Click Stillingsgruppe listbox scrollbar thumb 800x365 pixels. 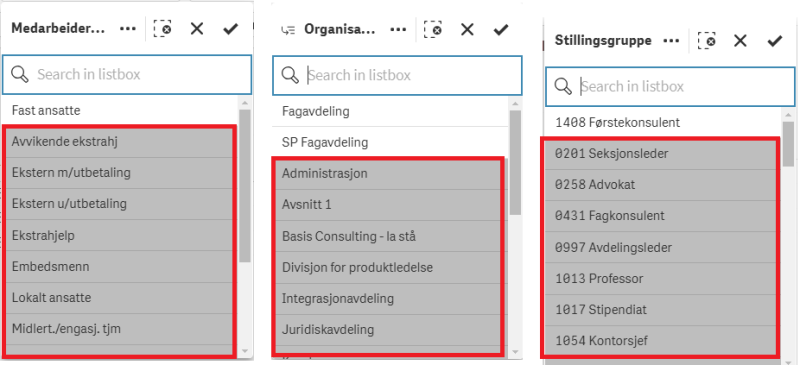pos(788,143)
